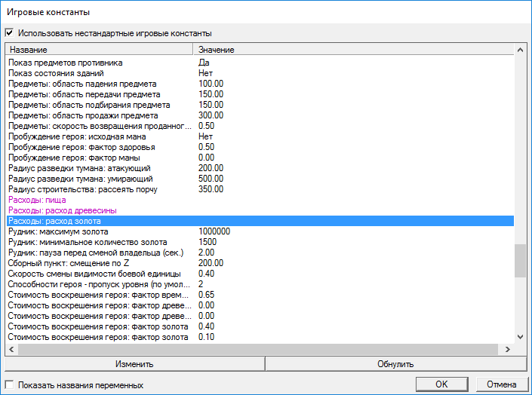The width and height of the screenshot is (532, 395).
Task: Select 'Предметы: скорость возвращения проданног...' row
Action: coord(260,126)
